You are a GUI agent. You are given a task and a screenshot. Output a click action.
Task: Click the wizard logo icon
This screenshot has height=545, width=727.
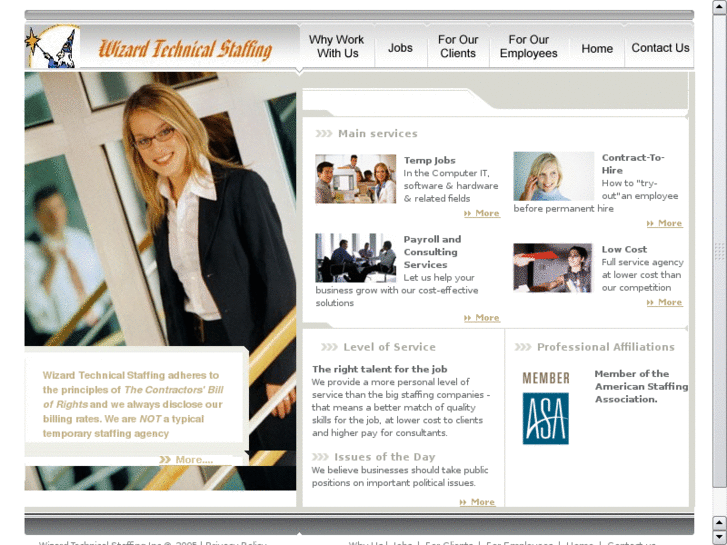coord(52,46)
